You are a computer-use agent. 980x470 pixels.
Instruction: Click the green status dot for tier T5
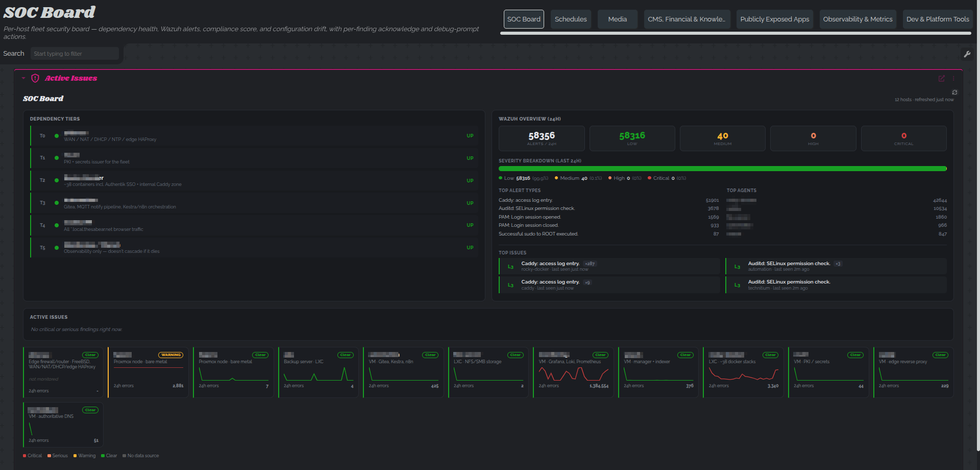(57, 248)
